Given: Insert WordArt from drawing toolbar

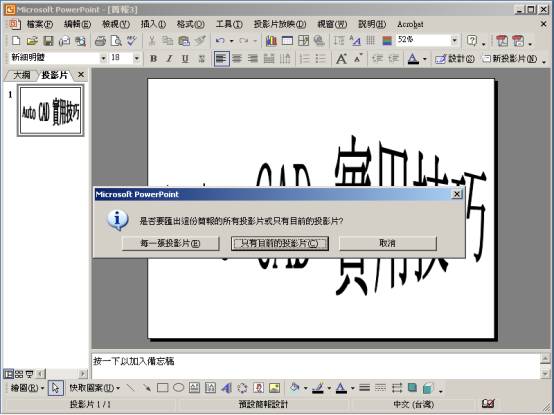Looking at the screenshot, I should 226,388.
